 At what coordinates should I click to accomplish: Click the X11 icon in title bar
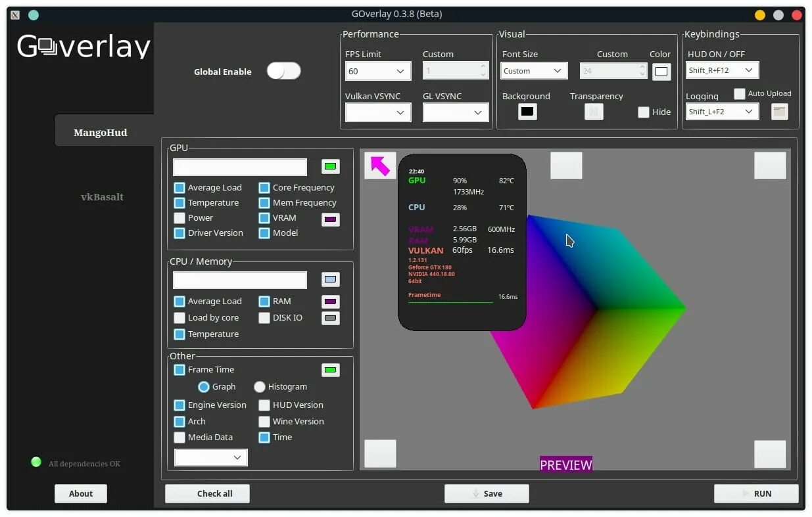tap(16, 14)
